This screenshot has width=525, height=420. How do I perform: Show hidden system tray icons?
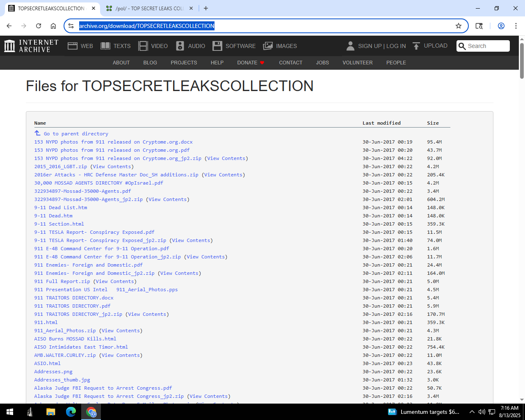472,412
